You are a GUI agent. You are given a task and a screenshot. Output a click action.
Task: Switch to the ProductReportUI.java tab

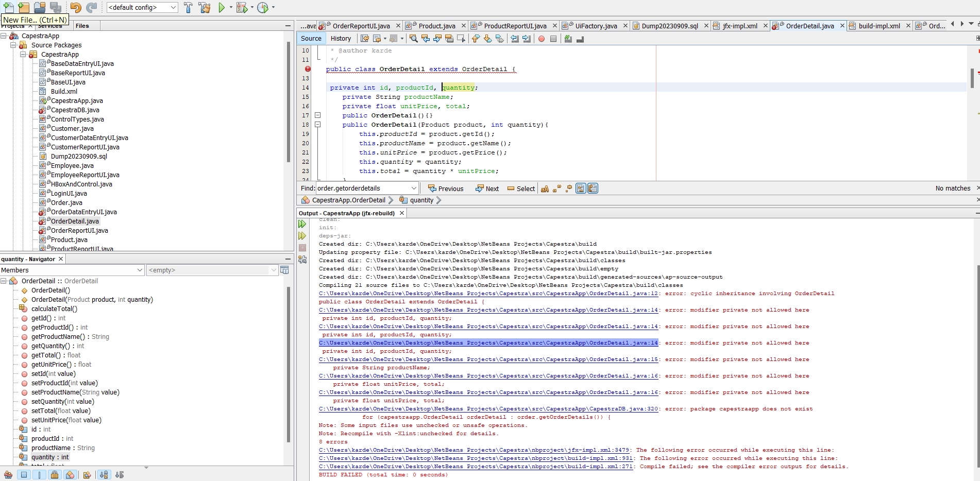514,26
